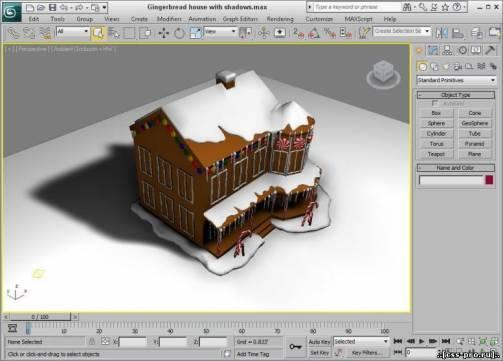Click the object name input field
The height and width of the screenshot is (361, 503).
[451, 180]
